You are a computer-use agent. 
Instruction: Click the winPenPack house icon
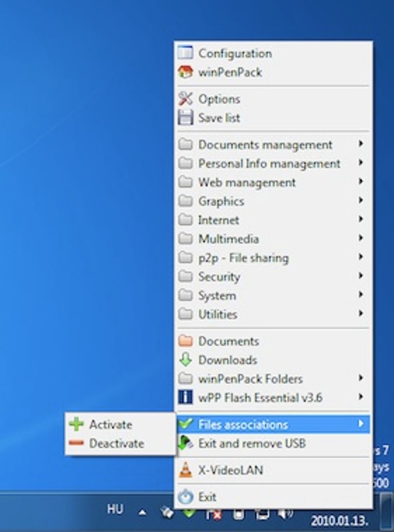185,72
